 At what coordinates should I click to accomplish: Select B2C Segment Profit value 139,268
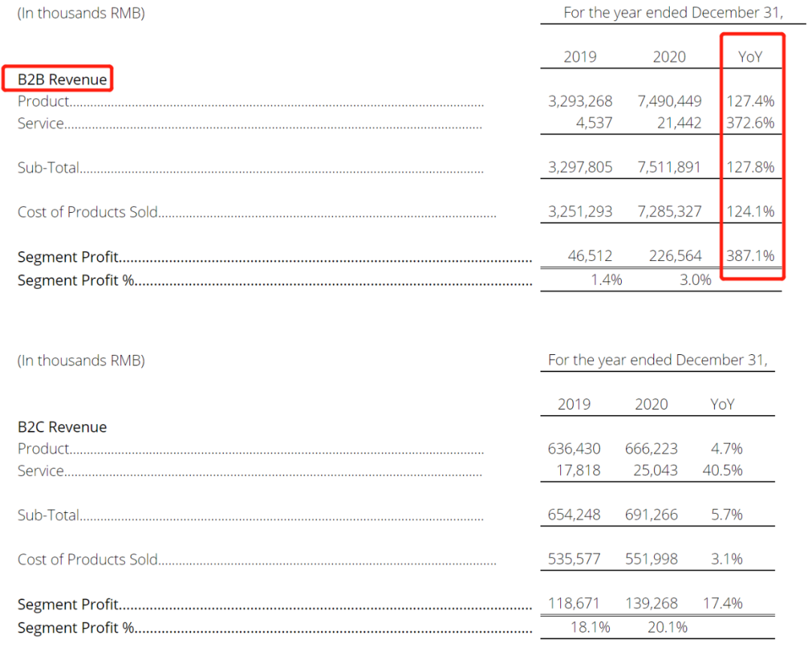(x=651, y=604)
